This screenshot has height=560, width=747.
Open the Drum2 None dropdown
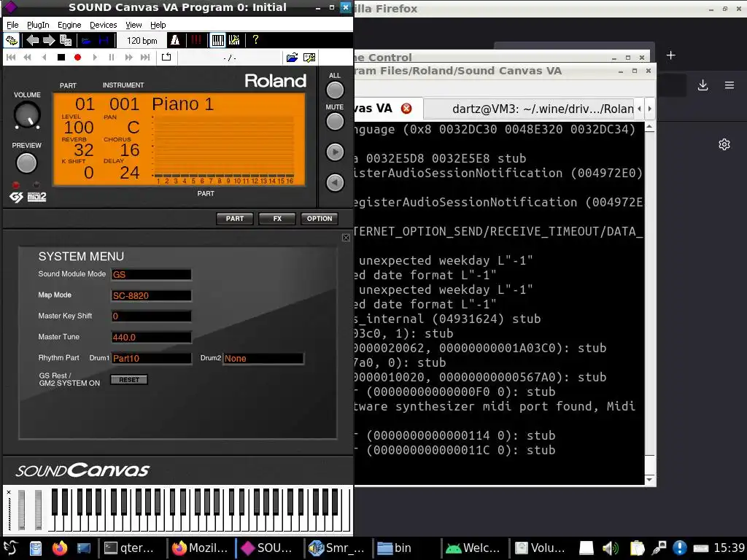click(x=263, y=358)
